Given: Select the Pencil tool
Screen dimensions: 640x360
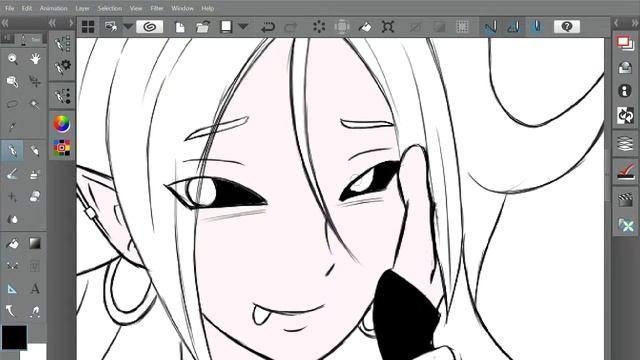Looking at the screenshot, I should (x=35, y=151).
